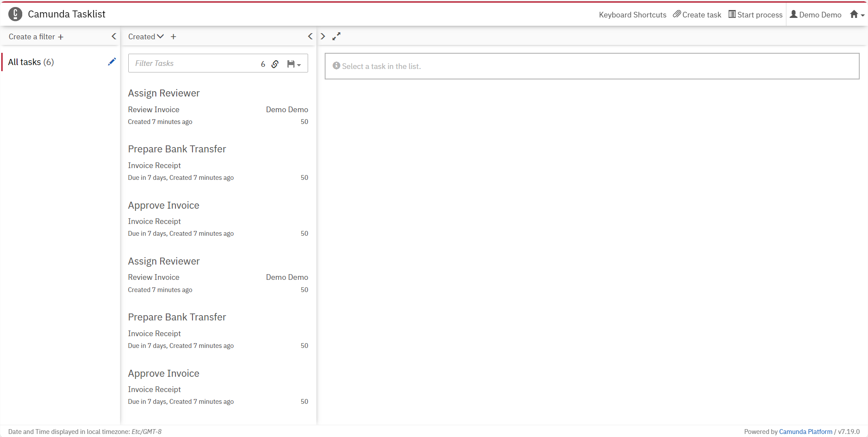Collapse the task list panel with left chevron
The width and height of the screenshot is (868, 437).
pyautogui.click(x=310, y=37)
